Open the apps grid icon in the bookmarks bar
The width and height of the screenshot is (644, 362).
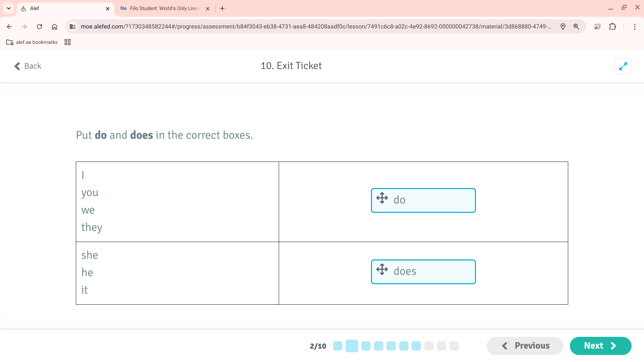click(x=67, y=42)
